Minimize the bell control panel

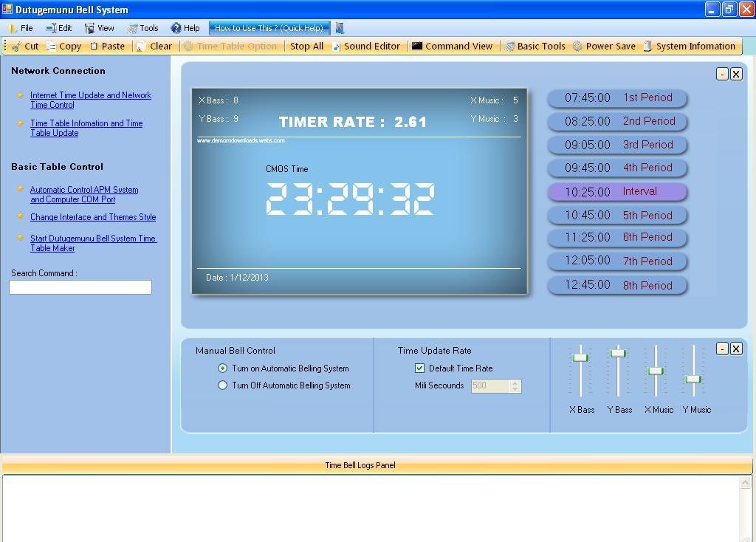722,349
